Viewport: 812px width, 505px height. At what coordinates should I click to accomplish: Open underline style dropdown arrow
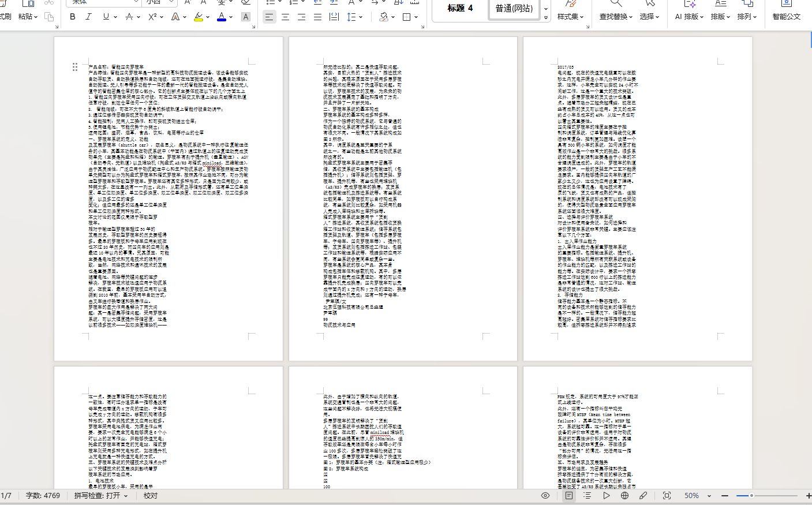click(115, 17)
